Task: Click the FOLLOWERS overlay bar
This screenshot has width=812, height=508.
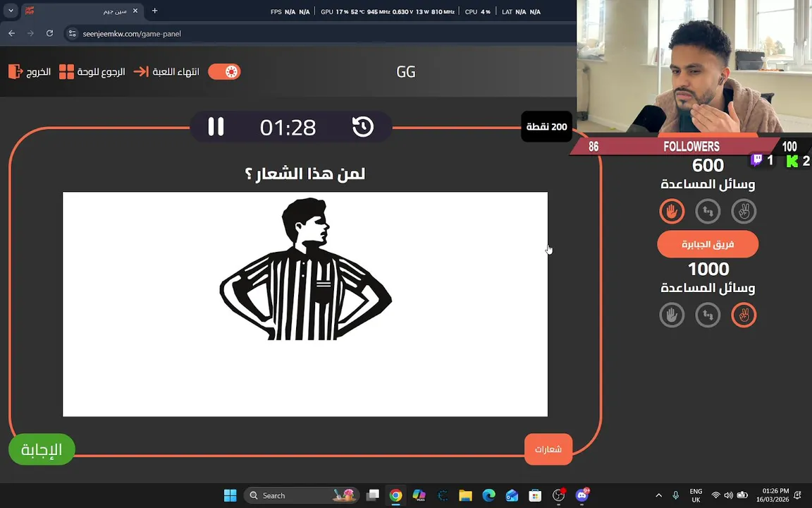Action: 691,146
